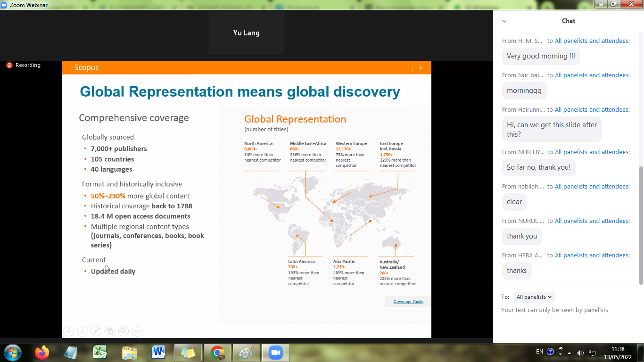Viewport: 644px width, 362px height.
Task: Click the 'Asia Pacific' label on the map
Action: coord(344,262)
